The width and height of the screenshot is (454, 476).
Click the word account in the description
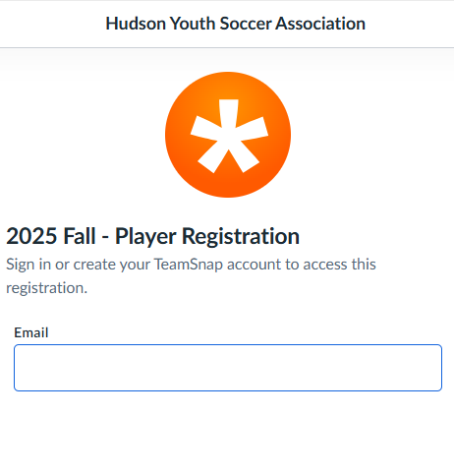tap(255, 265)
